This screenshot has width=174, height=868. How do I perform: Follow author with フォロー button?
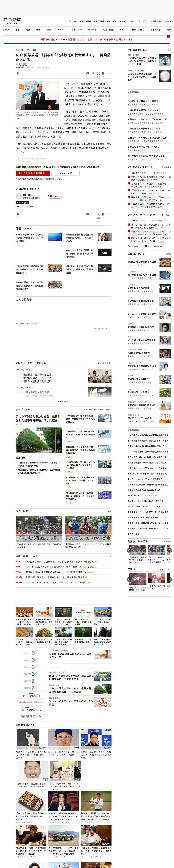click(55, 196)
